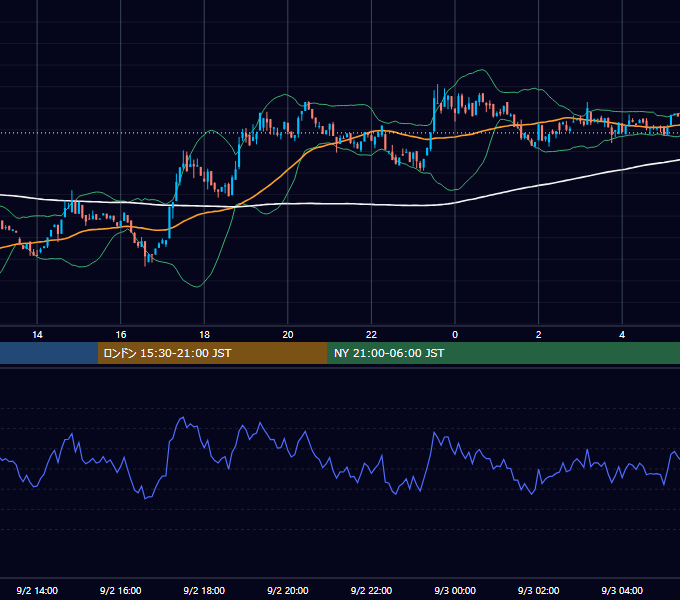The image size is (680, 600).
Task: Select the 0 hour label on chart axis
Action: click(x=455, y=335)
